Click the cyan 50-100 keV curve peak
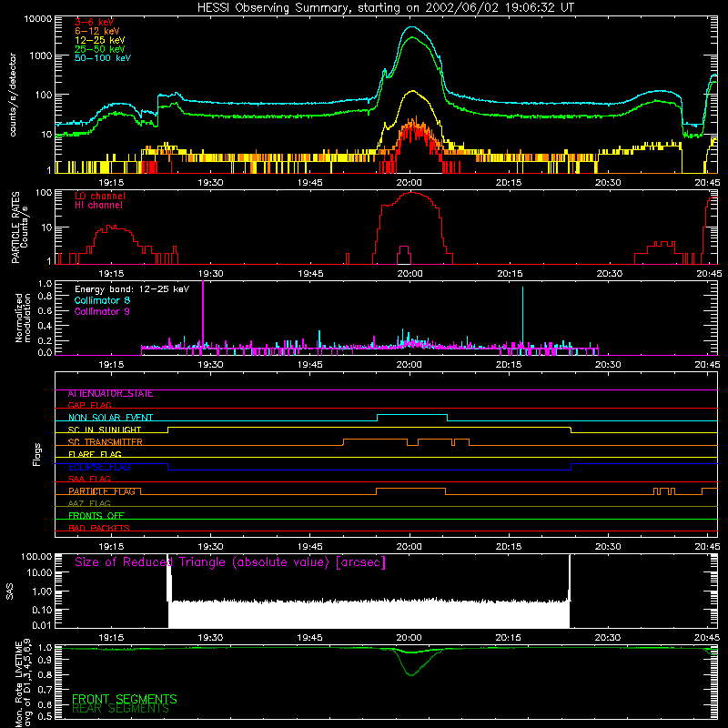728x728 pixels. (413, 27)
